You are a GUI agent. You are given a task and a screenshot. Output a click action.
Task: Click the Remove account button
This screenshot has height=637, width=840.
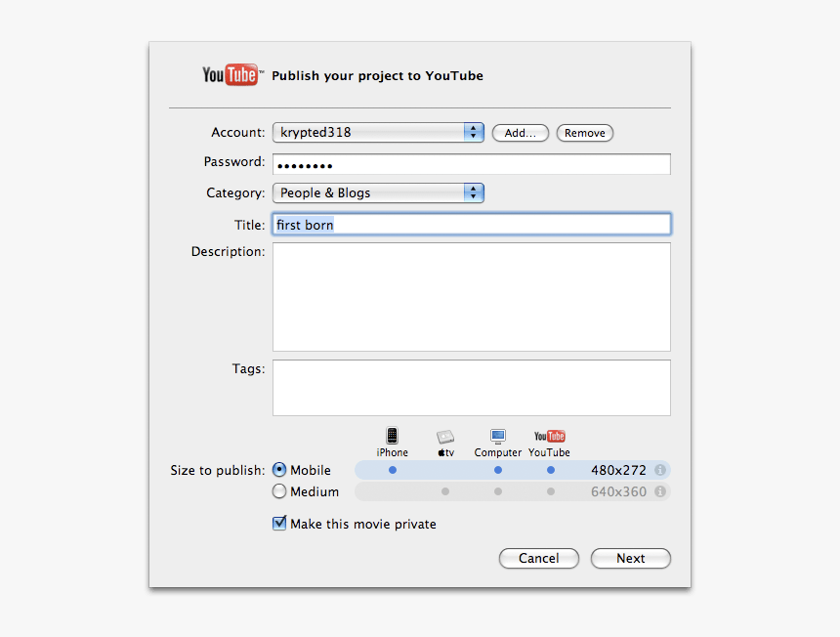click(x=584, y=133)
